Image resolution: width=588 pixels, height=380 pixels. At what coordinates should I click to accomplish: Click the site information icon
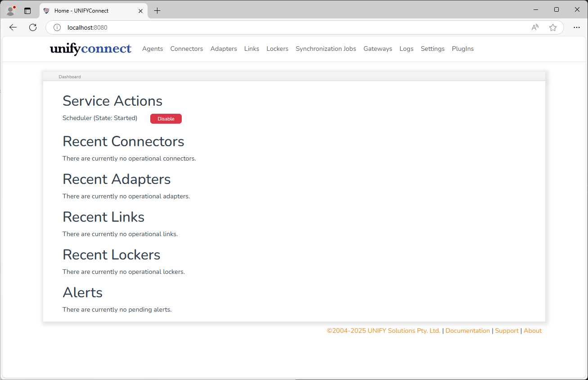[x=57, y=27]
